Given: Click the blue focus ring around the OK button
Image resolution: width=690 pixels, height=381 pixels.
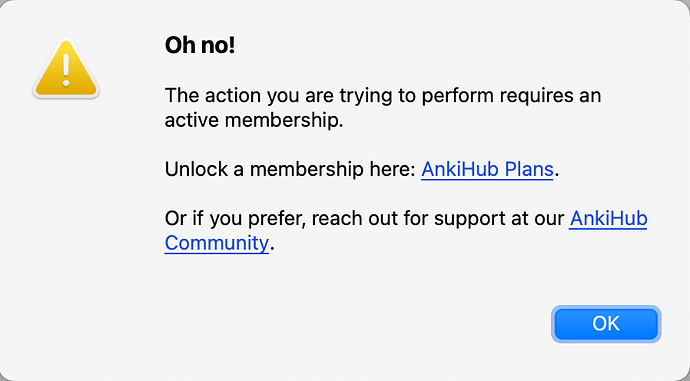Looking at the screenshot, I should [606, 307].
